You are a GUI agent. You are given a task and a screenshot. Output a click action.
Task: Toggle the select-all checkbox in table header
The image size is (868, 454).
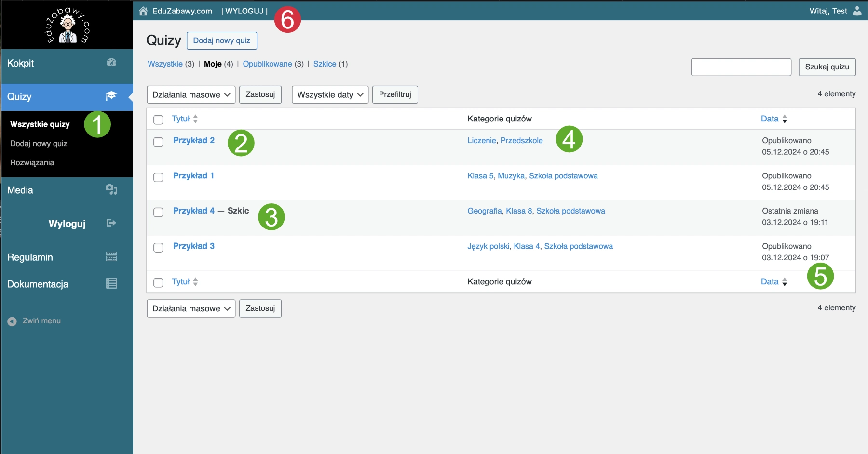[x=158, y=120]
